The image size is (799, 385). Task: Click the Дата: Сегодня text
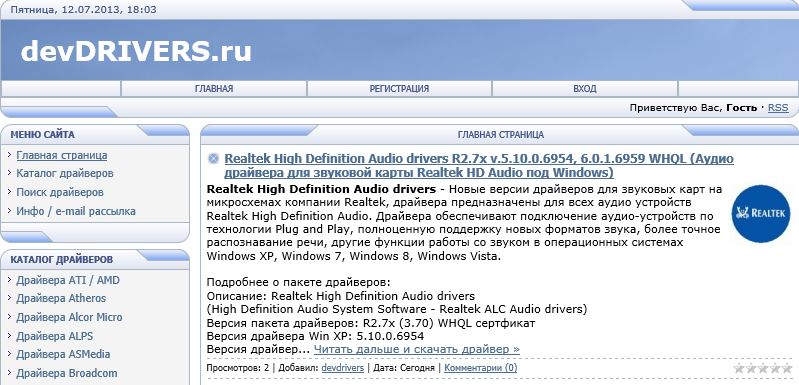point(404,368)
